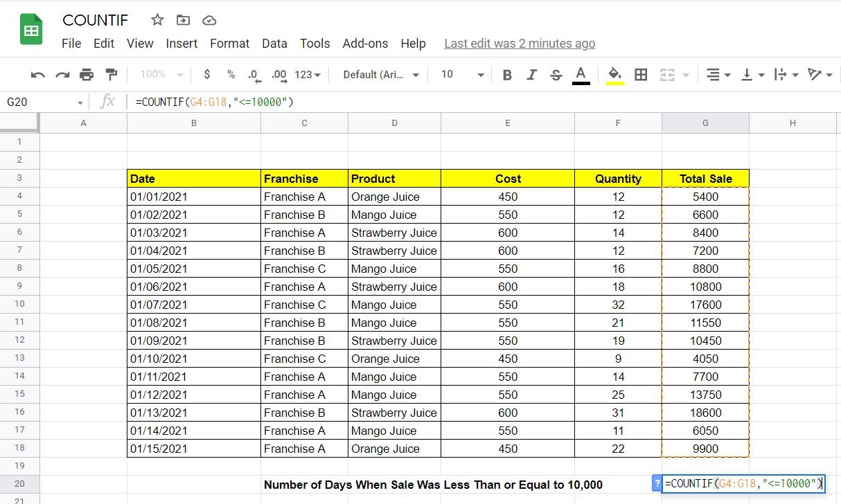Open merge cells options arrow
The width and height of the screenshot is (841, 504).
pos(686,75)
